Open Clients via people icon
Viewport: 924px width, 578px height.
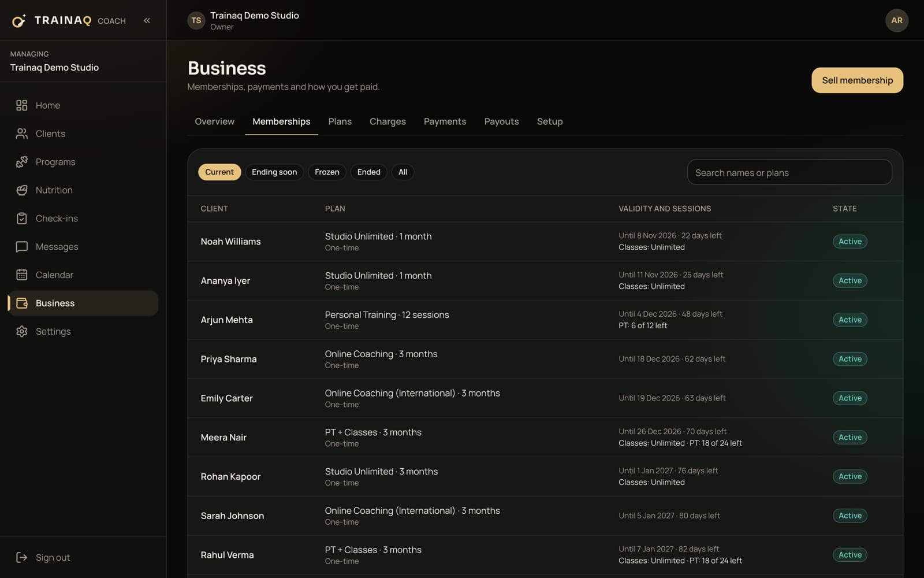coord(22,134)
